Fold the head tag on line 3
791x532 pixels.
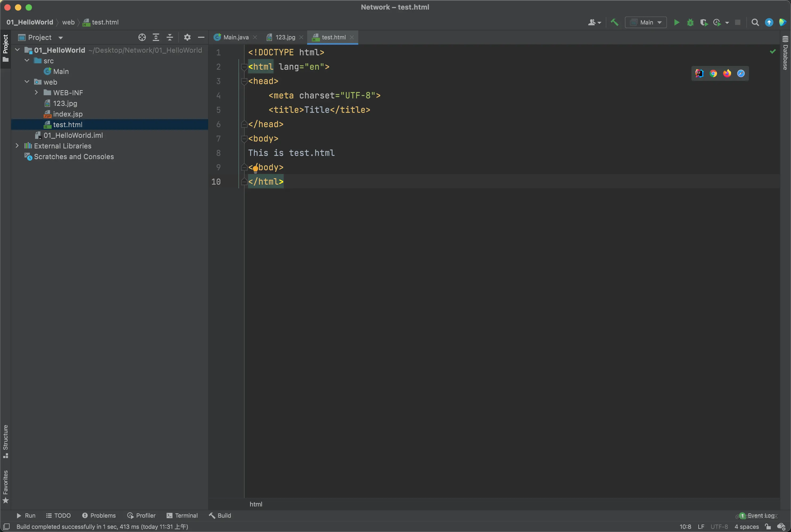(244, 81)
